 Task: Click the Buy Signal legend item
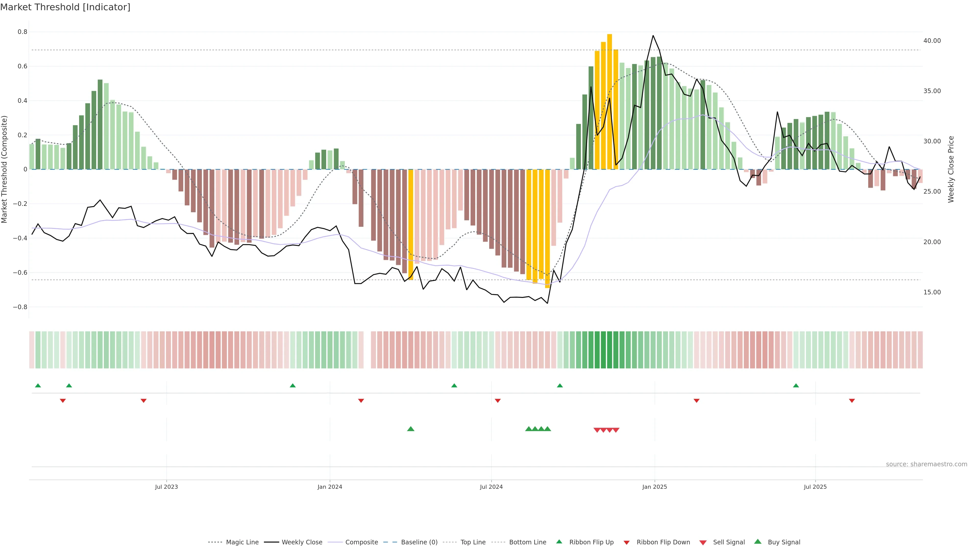tap(784, 542)
